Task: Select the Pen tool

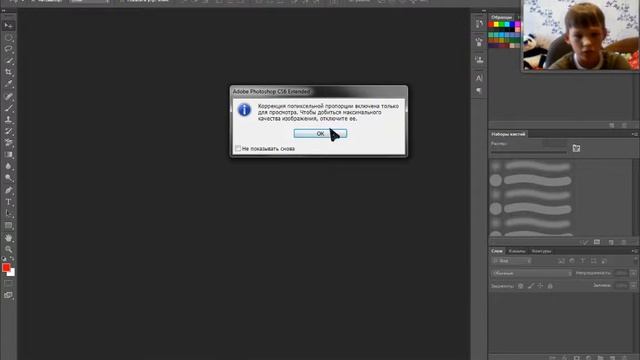Action: point(8,190)
